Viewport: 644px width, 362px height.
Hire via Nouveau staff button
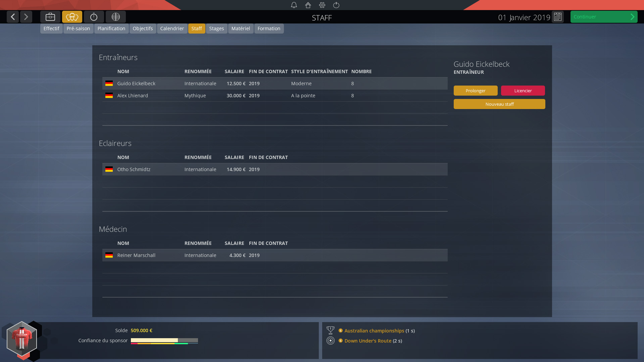499,104
